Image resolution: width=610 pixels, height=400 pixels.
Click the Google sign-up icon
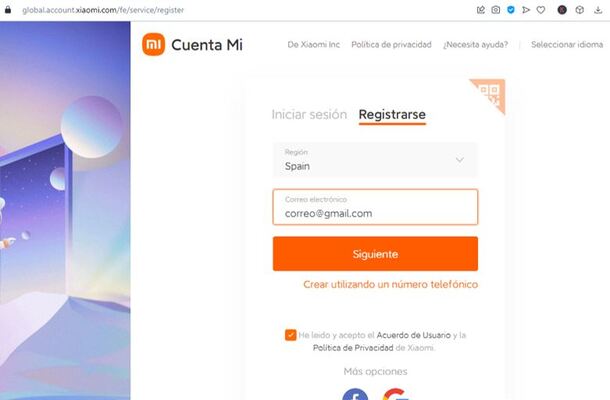pyautogui.click(x=396, y=394)
